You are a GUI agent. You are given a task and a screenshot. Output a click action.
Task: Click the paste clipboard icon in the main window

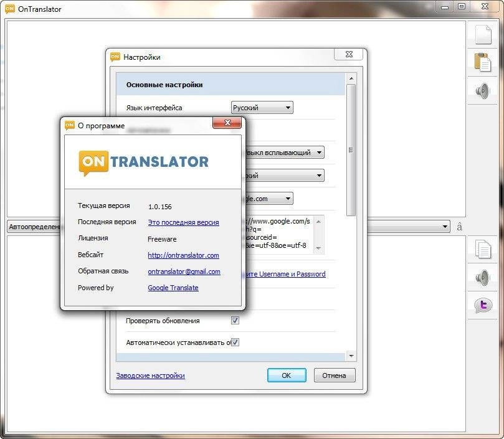(483, 62)
